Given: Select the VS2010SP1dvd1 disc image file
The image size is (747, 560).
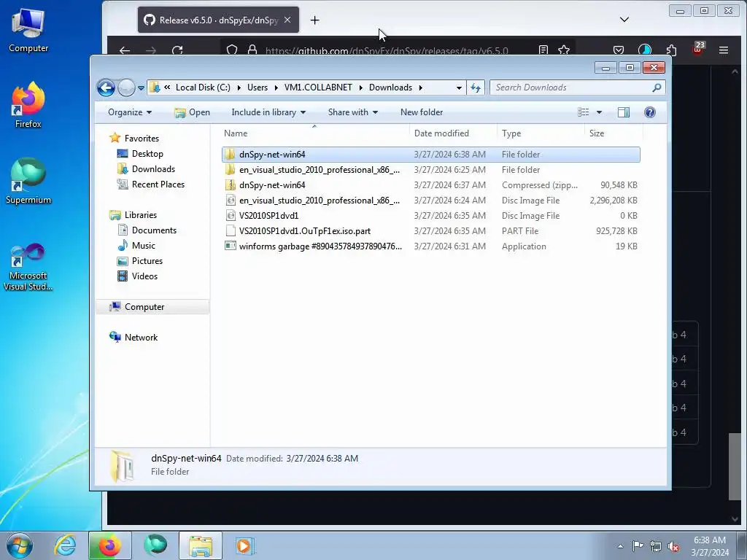Looking at the screenshot, I should pyautogui.click(x=430, y=216).
